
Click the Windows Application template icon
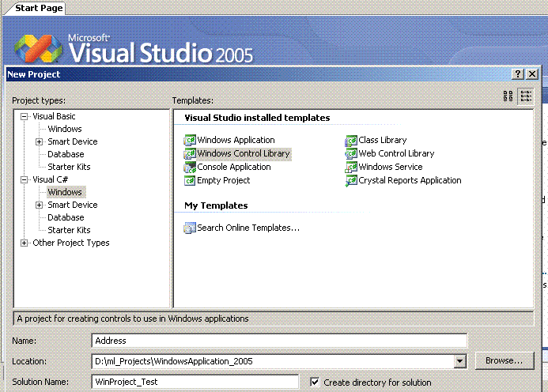[x=190, y=140]
